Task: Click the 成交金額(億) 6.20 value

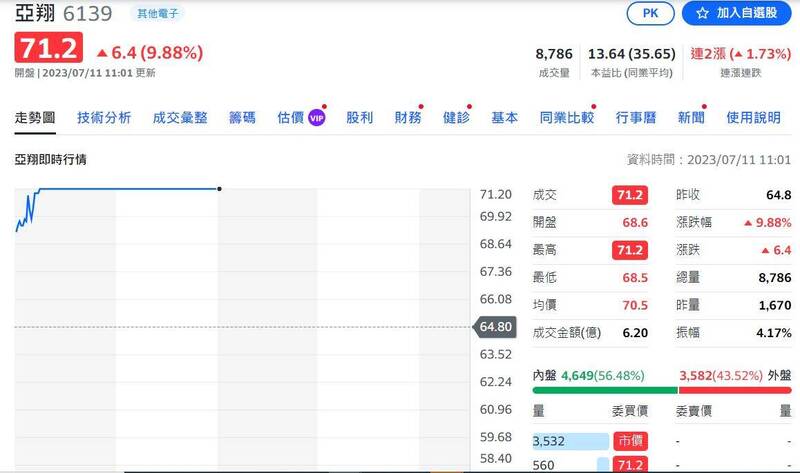Action: 635,333
